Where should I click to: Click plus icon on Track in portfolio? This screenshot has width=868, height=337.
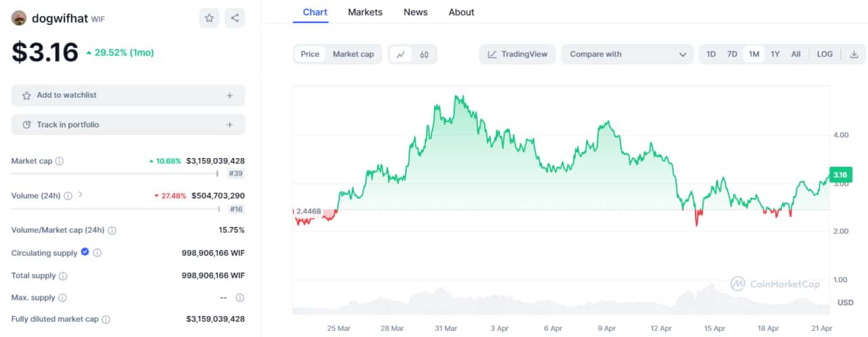[230, 125]
